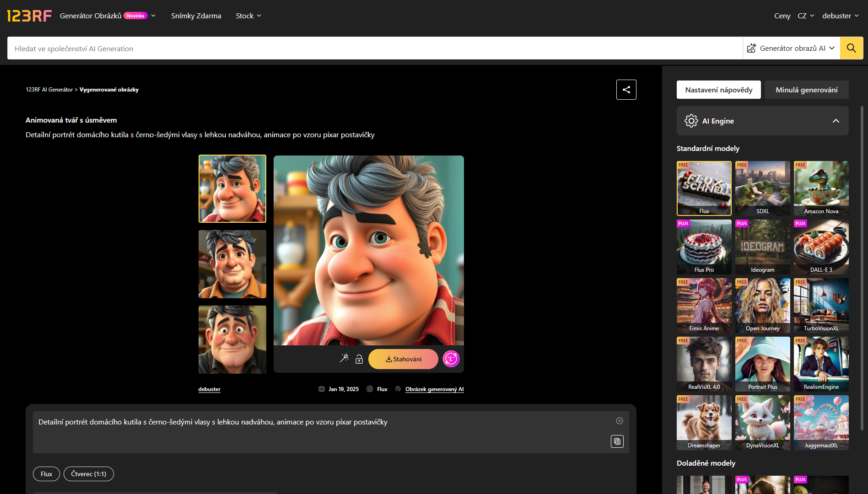Open the Ceny pricing page
Viewport: 868px width, 494px height.
point(782,16)
